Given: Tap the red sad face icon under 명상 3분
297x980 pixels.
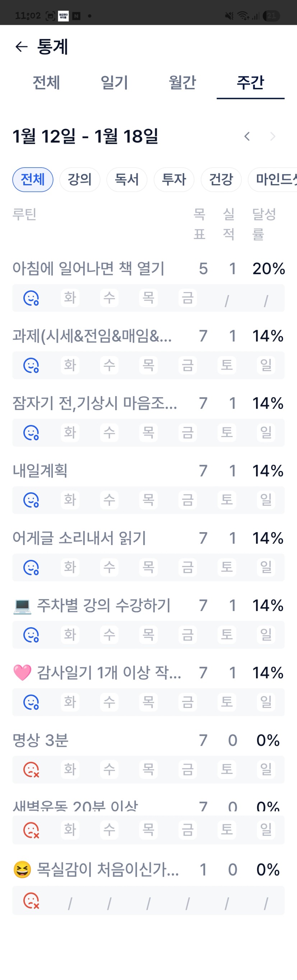Looking at the screenshot, I should [31, 769].
